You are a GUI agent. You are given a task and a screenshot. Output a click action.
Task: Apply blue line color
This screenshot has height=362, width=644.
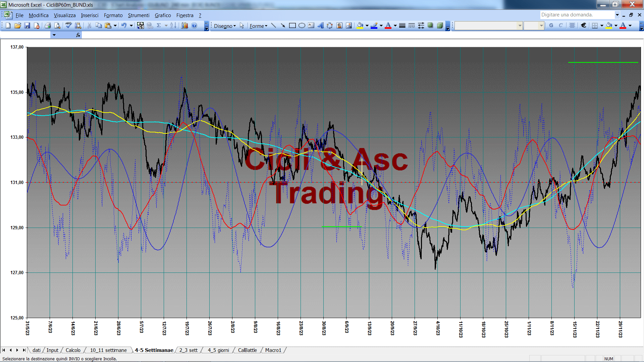374,25
